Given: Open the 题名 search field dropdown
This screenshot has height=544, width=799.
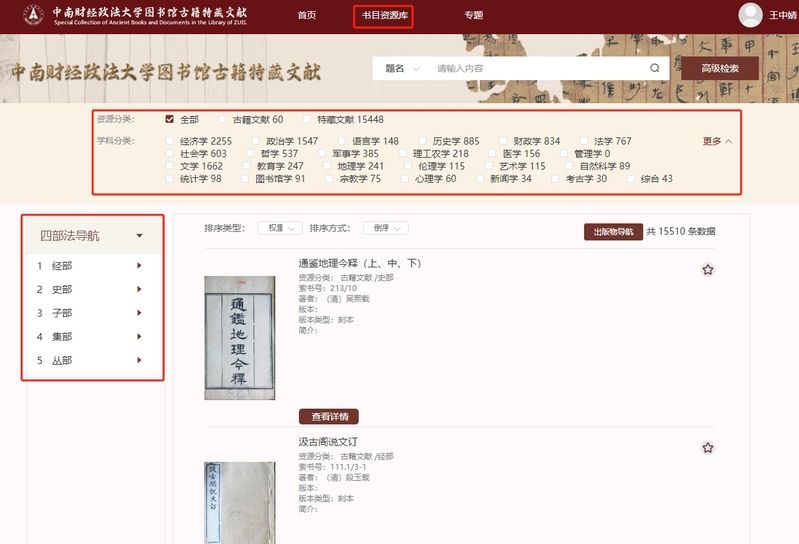Looking at the screenshot, I should (402, 68).
